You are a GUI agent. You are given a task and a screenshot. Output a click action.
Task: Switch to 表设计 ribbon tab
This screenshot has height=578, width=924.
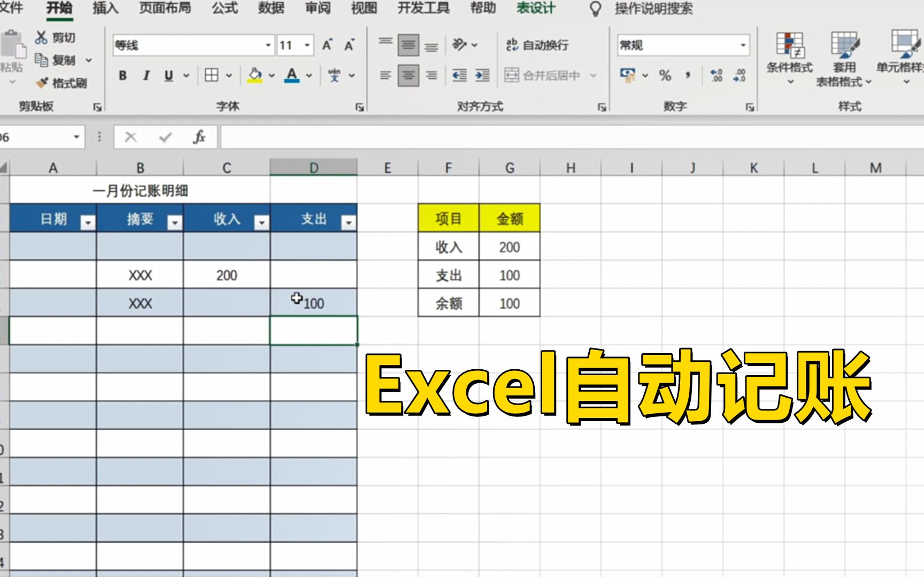pyautogui.click(x=536, y=8)
